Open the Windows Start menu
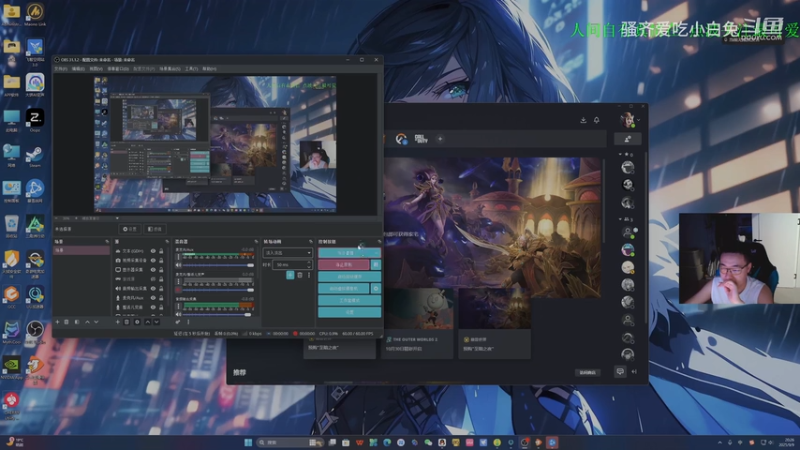This screenshot has width=800, height=450. pyautogui.click(x=248, y=442)
